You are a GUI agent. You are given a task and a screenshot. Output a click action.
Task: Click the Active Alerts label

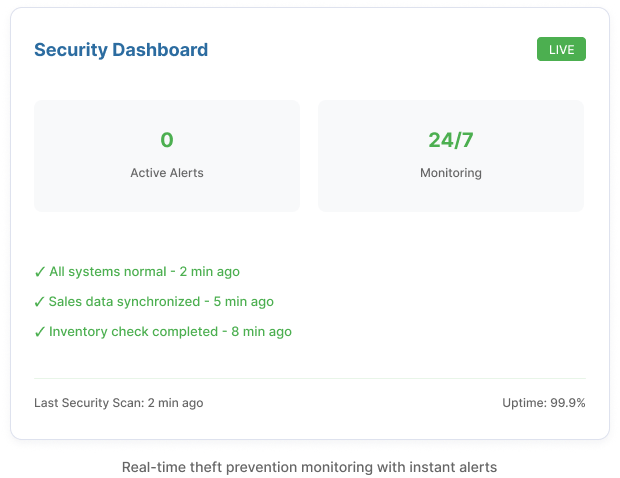(167, 173)
